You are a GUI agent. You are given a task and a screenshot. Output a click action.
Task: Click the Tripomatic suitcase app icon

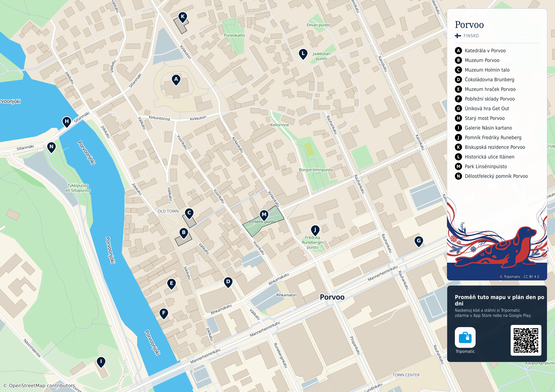[x=465, y=337]
